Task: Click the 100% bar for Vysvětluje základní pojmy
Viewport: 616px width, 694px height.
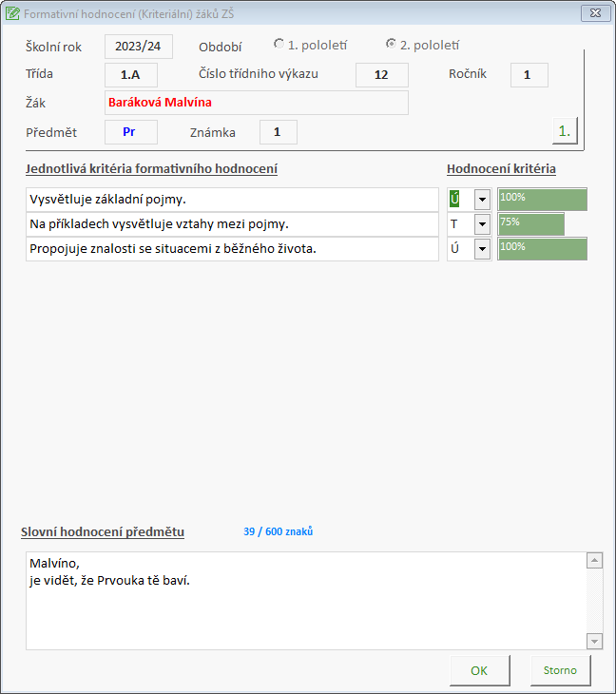Action: 543,200
